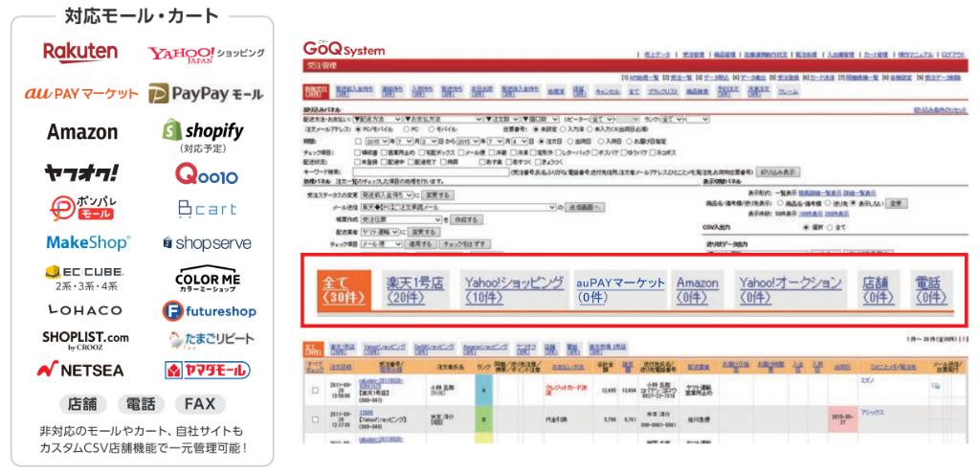Select the モバイル radio button
Viewport: 980px width, 475px height.
[430, 128]
